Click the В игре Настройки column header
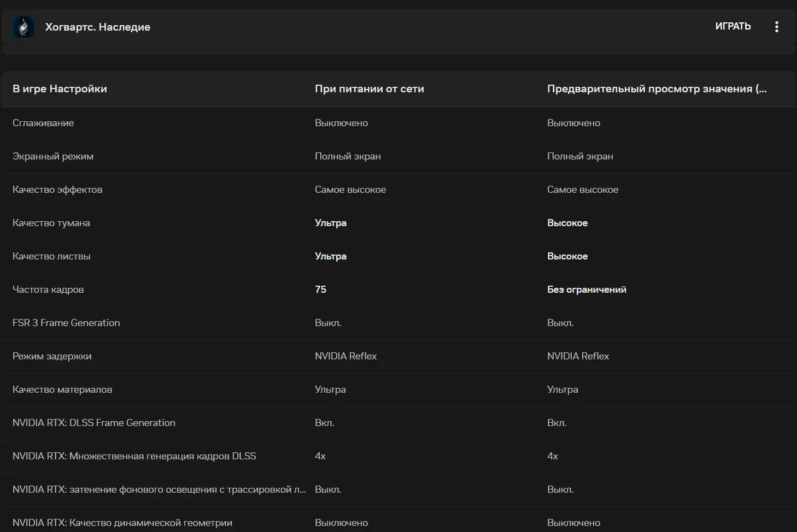 click(x=60, y=89)
